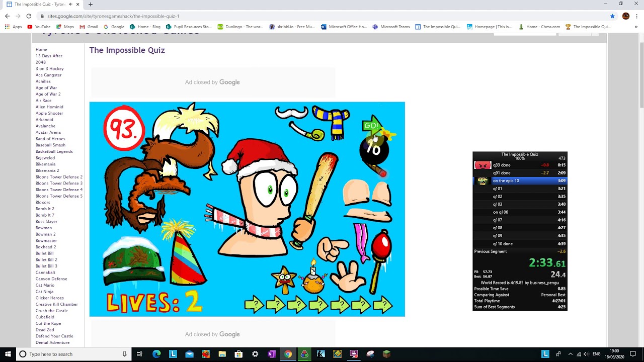This screenshot has height=362, width=644.
Task: Open the Clicker Heroes link
Action: click(50, 298)
